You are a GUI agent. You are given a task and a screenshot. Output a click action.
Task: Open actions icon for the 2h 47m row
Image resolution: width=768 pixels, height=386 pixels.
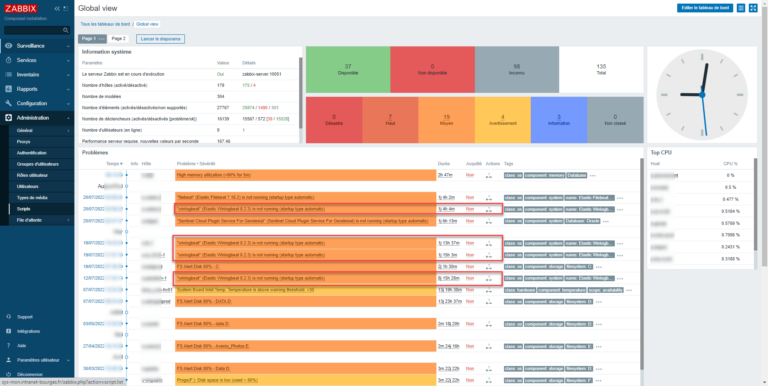pos(488,175)
